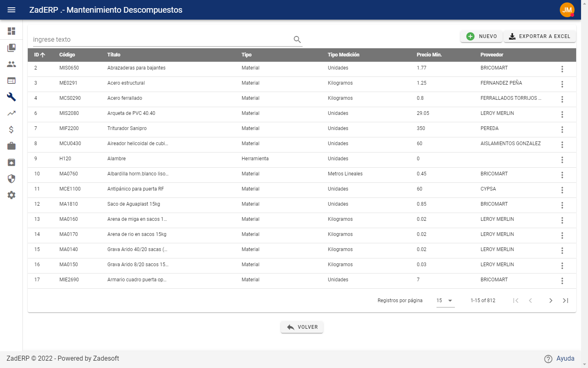The image size is (588, 368).
Task: Sort the table by Proveedor column
Action: point(492,55)
